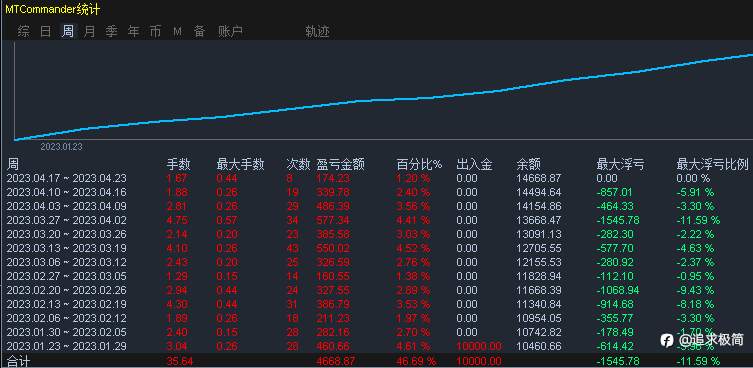
Task: Click the 出入金 column header
Action: (x=474, y=165)
